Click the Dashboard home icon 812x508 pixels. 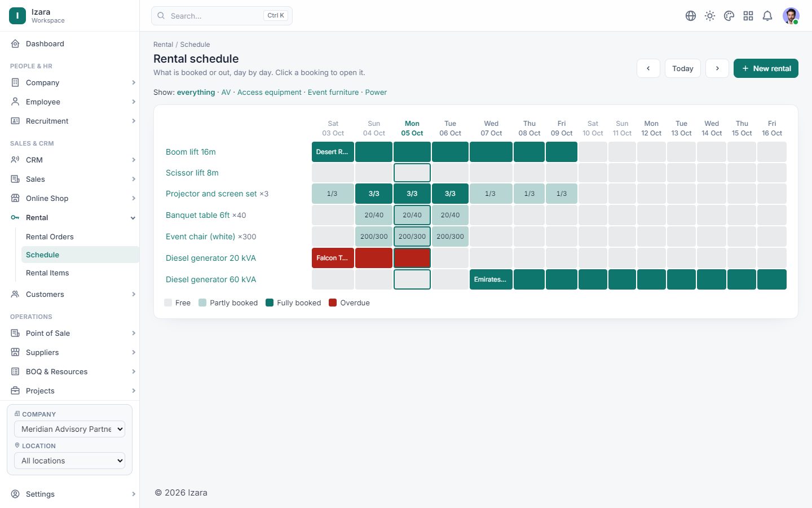(x=15, y=43)
